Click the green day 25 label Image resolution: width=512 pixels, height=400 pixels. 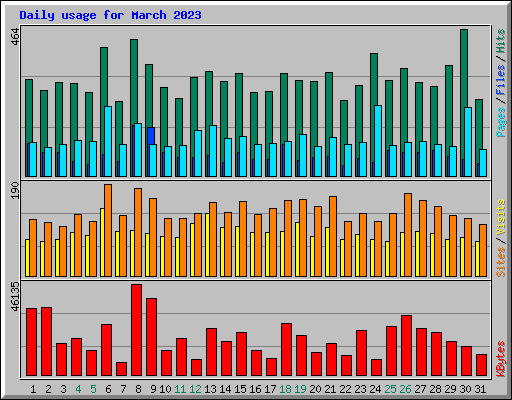tap(390, 389)
